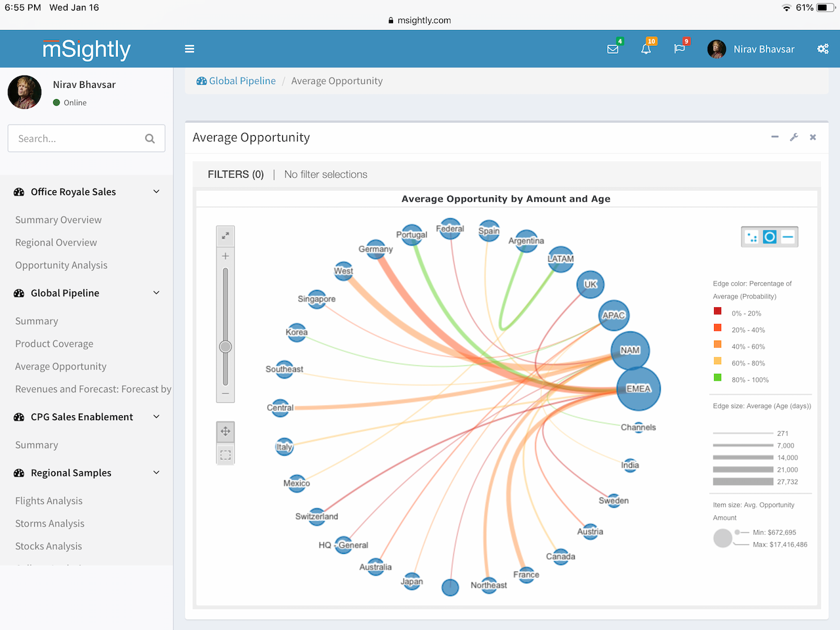840x630 pixels.
Task: Click the green 80% - 100% legend swatch
Action: tap(717, 377)
